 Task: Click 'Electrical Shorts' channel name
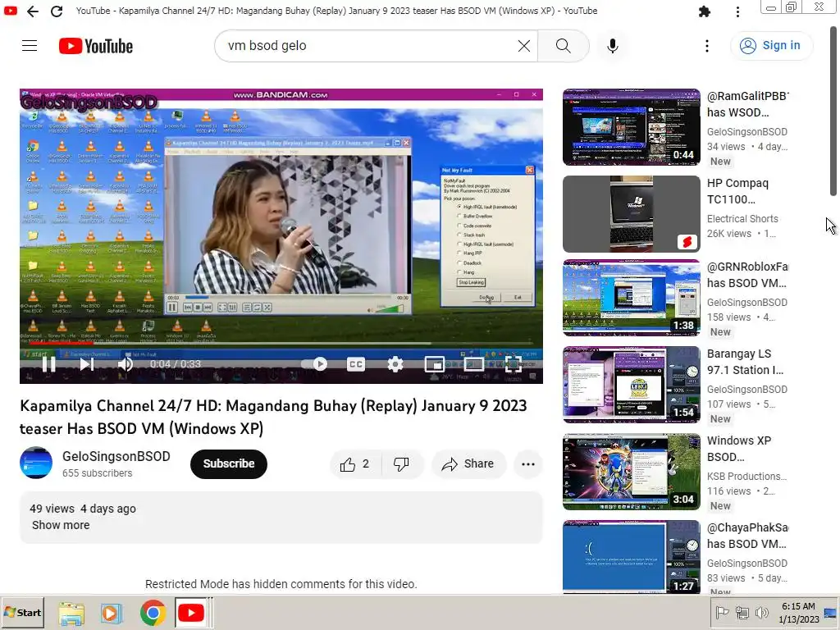(742, 218)
